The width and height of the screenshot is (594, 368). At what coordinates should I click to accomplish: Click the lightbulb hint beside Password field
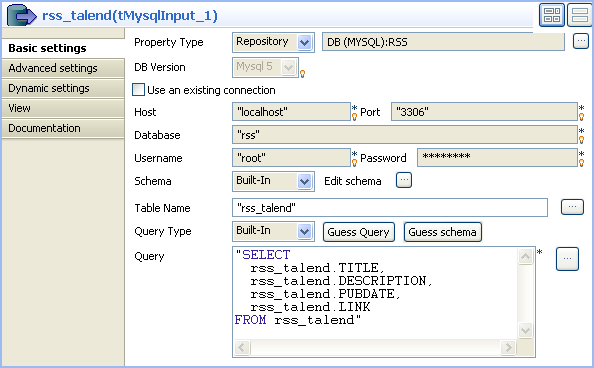pos(581,163)
